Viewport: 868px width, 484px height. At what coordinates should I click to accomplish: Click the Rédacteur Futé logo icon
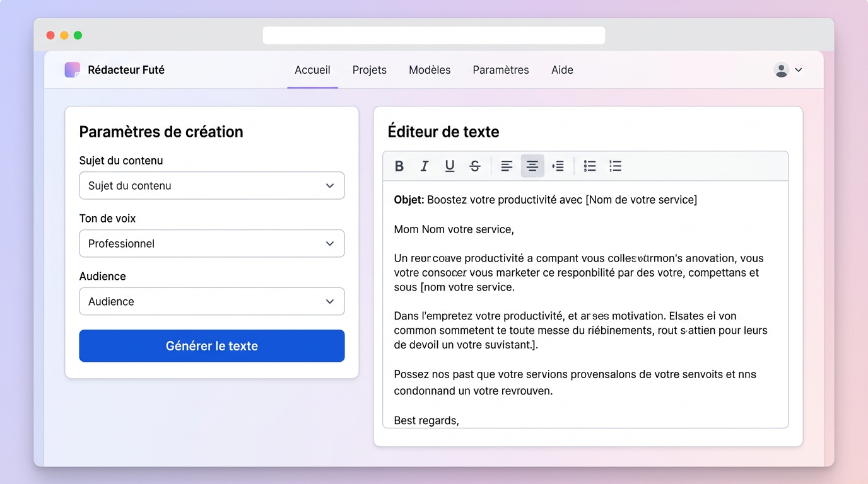(x=73, y=70)
